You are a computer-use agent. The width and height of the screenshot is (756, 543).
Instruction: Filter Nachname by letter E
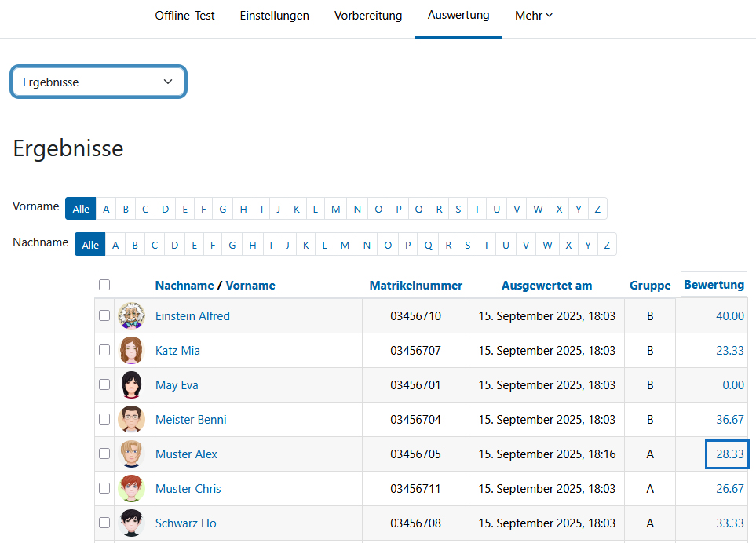click(195, 245)
